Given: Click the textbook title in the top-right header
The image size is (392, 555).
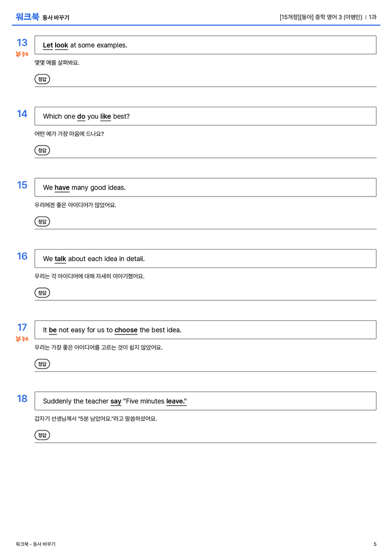Looking at the screenshot, I should pyautogui.click(x=321, y=17).
